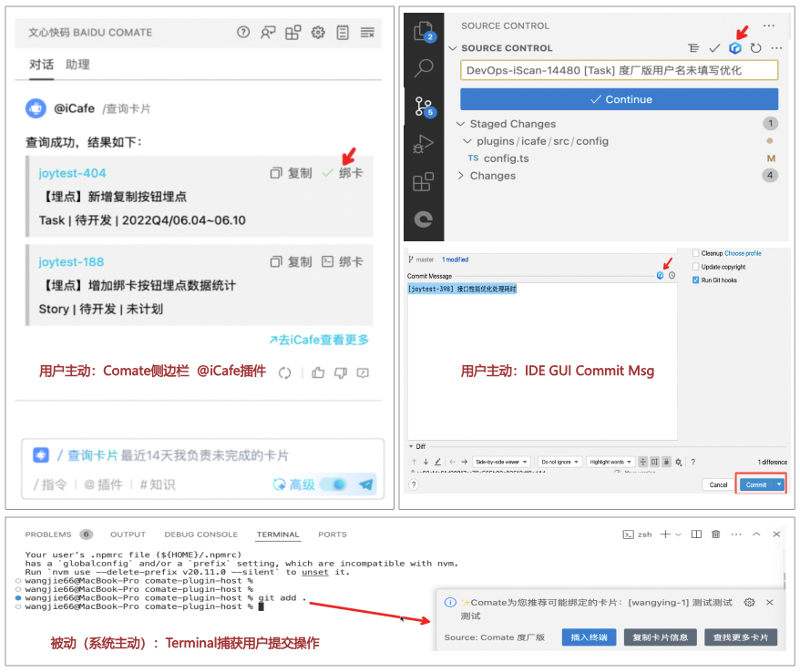Open the Comate icon in activity bar

pyautogui.click(x=424, y=219)
